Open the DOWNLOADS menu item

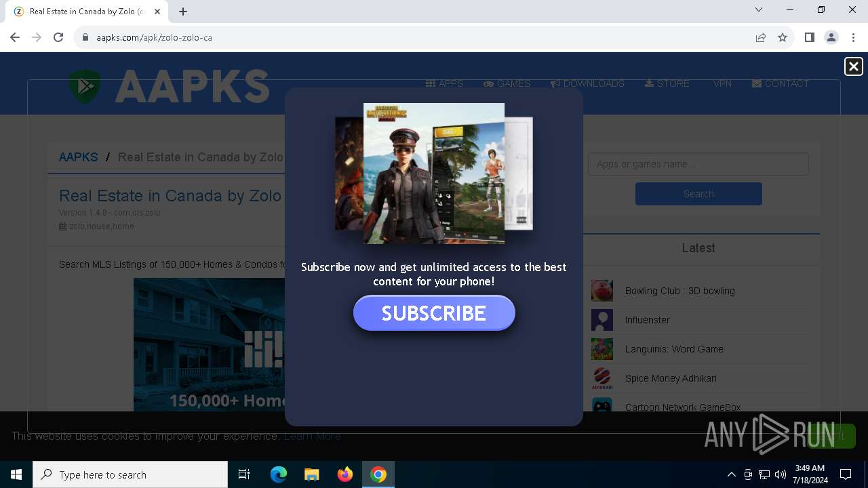[587, 83]
